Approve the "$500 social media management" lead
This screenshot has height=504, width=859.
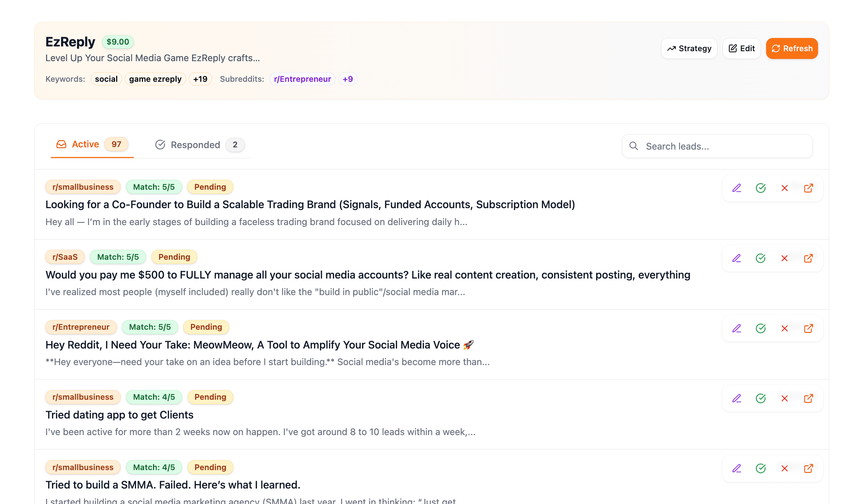click(761, 258)
